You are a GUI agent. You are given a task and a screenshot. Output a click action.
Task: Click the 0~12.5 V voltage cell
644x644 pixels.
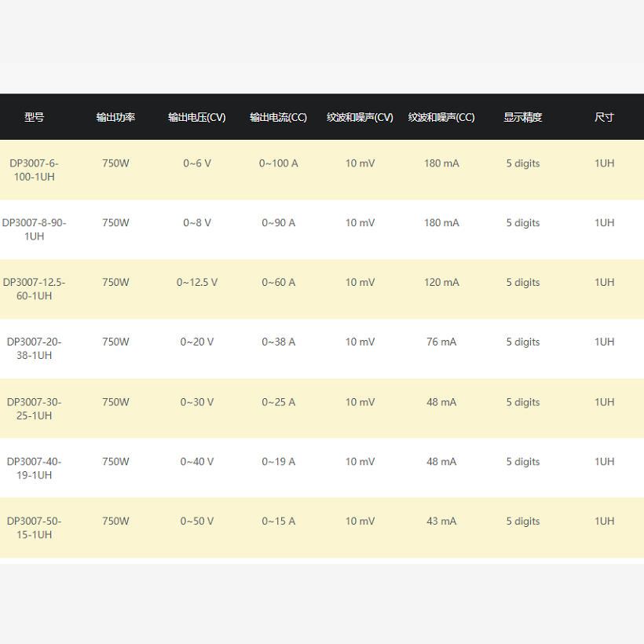196,283
